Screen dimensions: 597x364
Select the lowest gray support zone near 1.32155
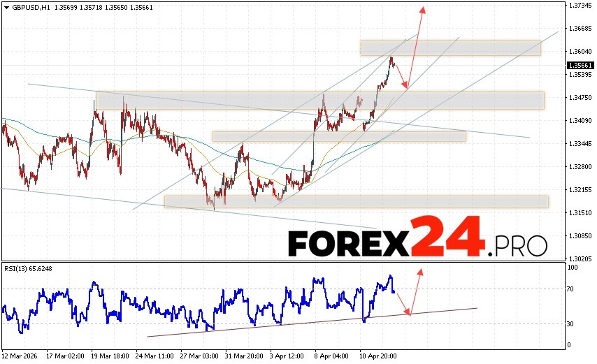click(x=356, y=201)
